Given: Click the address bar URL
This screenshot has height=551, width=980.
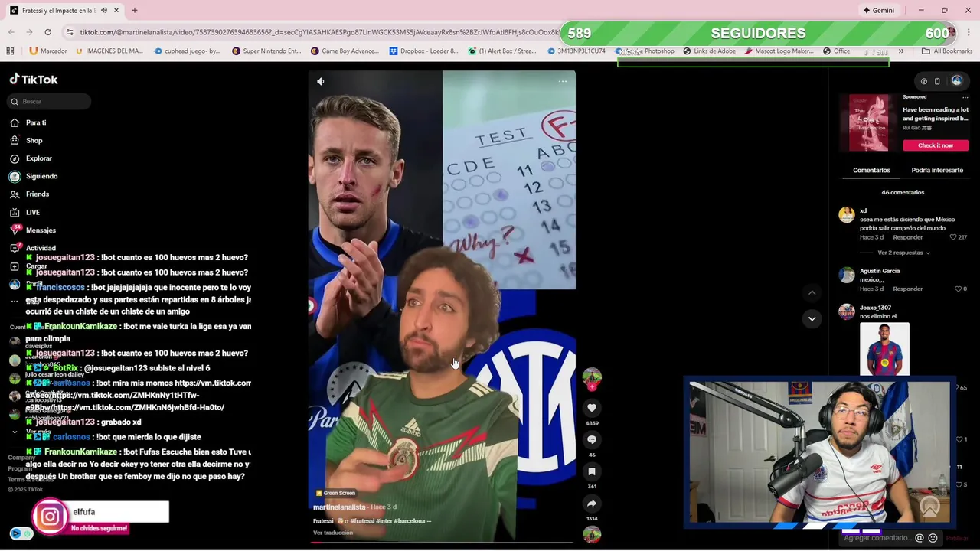Looking at the screenshot, I should tap(319, 32).
